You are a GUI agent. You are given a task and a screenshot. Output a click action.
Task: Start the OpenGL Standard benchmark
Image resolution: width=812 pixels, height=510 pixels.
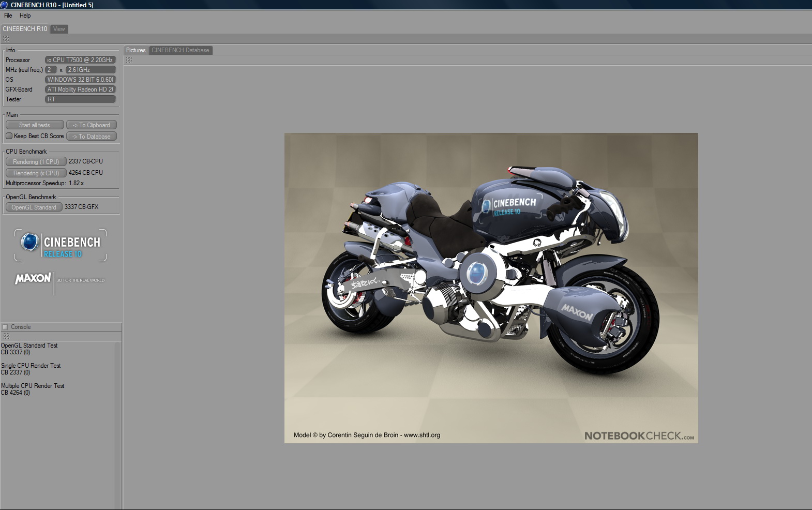click(34, 207)
